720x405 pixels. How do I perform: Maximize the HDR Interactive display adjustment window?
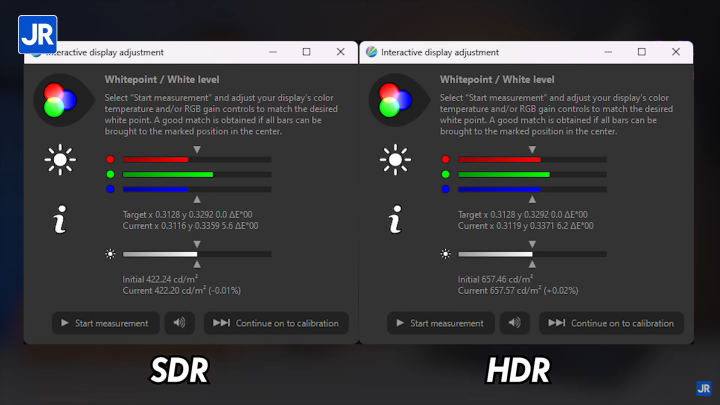pyautogui.click(x=641, y=52)
